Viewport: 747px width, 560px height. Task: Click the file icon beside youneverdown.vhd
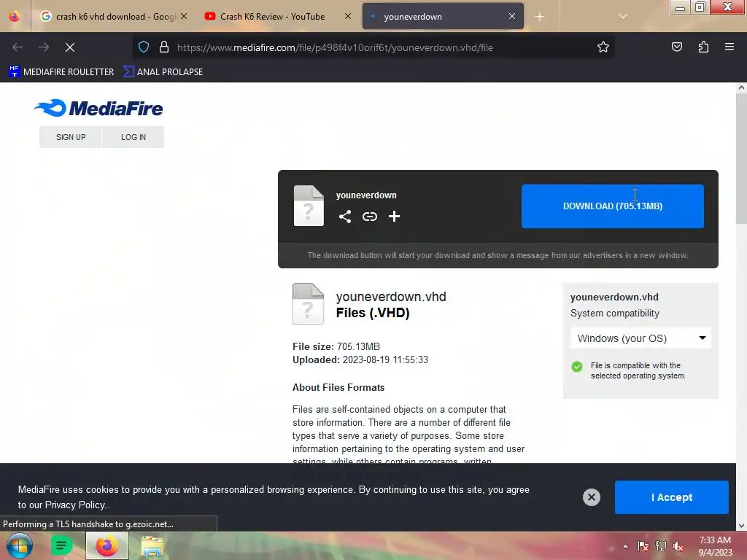tap(308, 304)
